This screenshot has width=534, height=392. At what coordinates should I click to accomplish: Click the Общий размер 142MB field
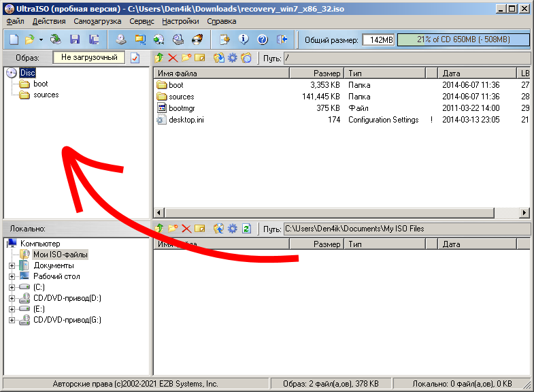(378, 40)
